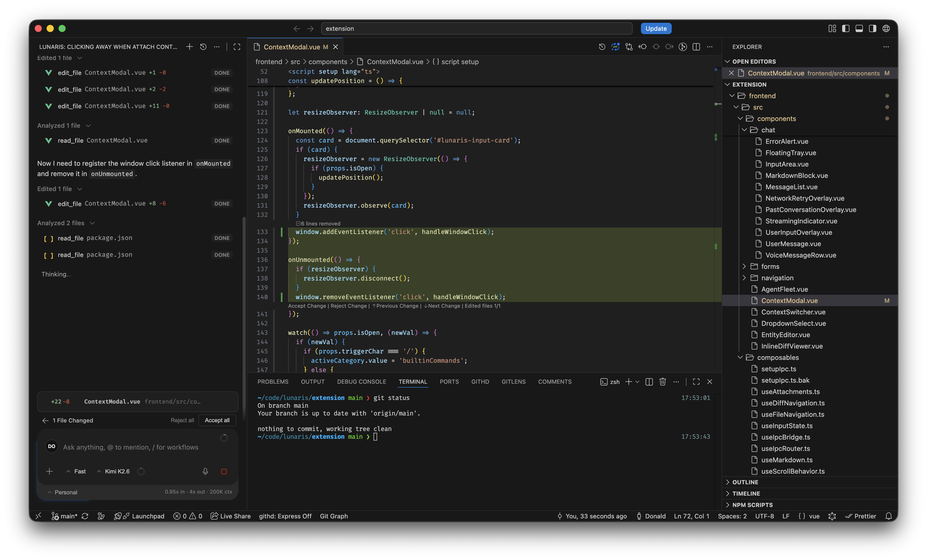
Task: Focus the Ask anything chat input
Action: tap(131, 447)
